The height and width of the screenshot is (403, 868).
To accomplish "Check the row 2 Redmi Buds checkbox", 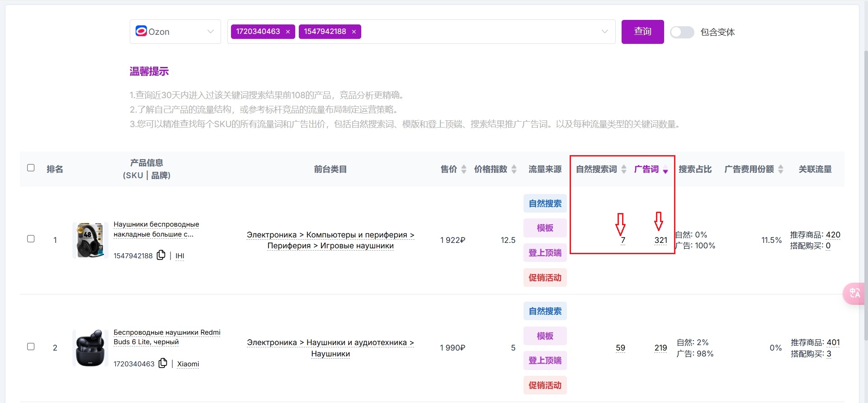I will (31, 347).
